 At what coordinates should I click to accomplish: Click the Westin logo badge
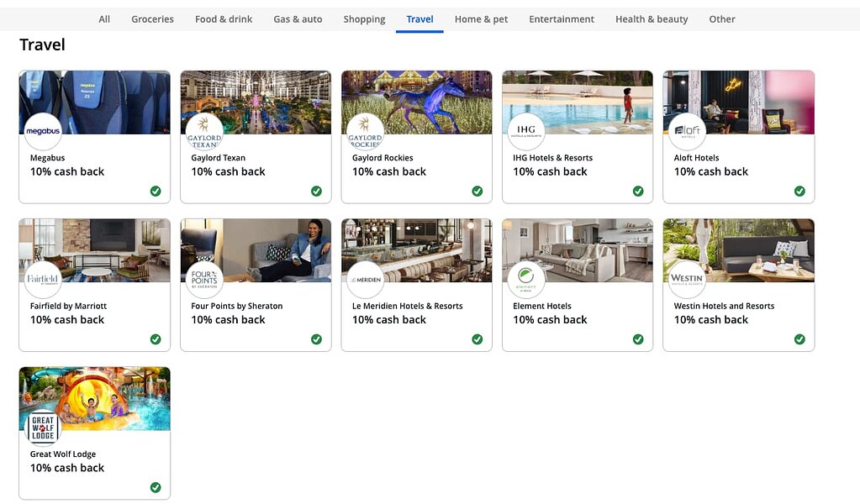tap(687, 280)
